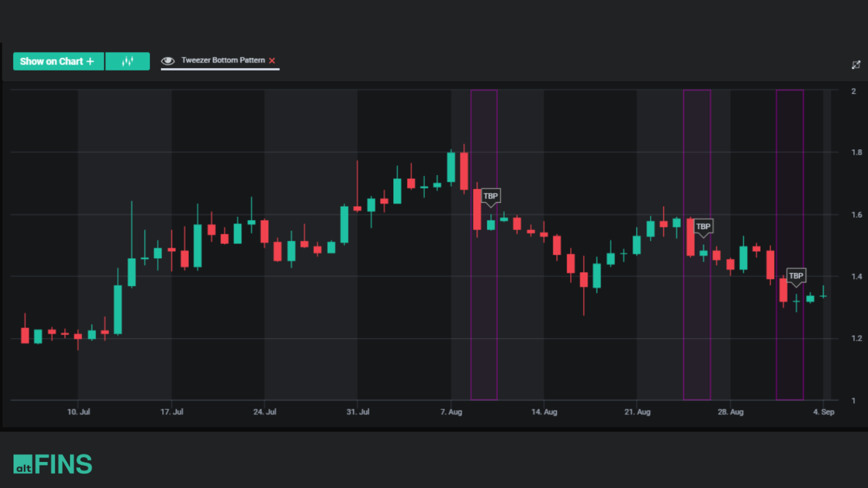The width and height of the screenshot is (868, 488).
Task: Click the 31. Jul date label
Action: [358, 412]
